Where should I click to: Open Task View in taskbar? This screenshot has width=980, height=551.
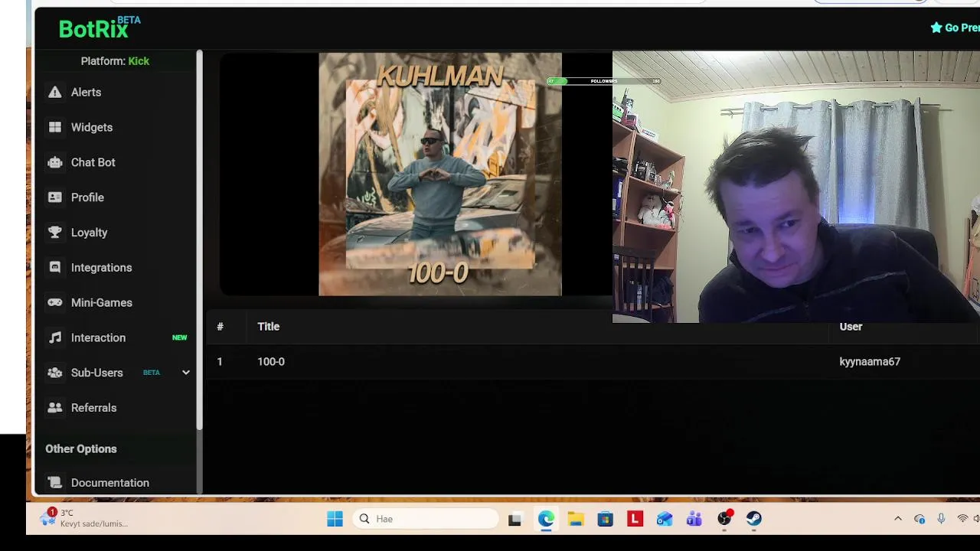[514, 520]
